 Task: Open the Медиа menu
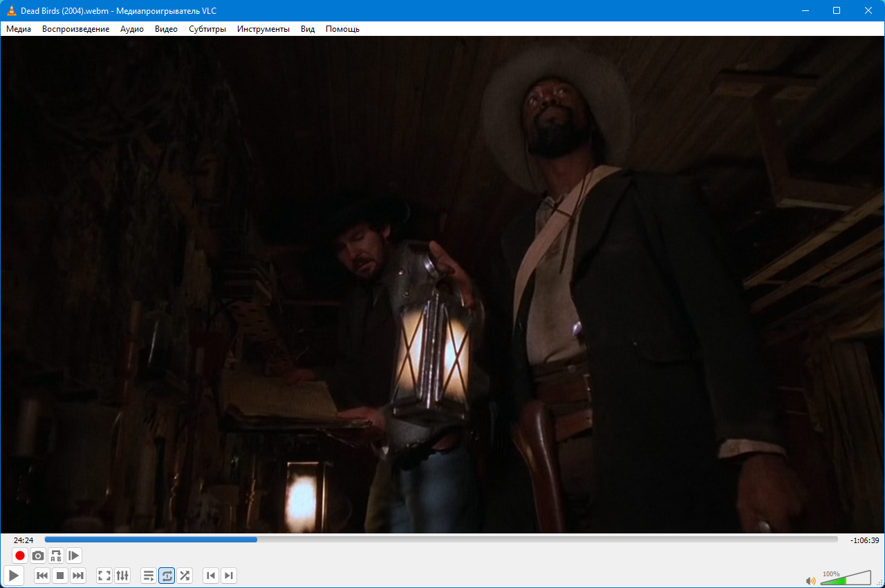point(19,29)
